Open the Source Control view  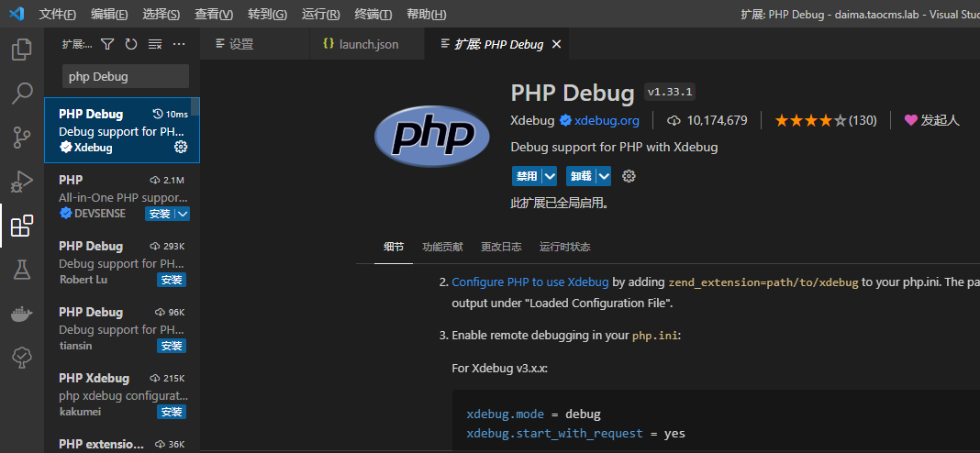pos(22,137)
